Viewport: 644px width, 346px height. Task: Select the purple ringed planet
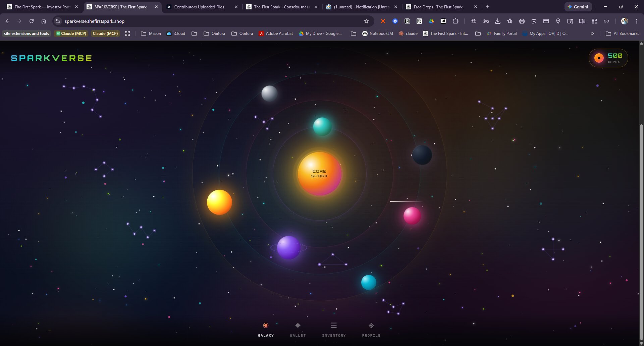click(288, 247)
